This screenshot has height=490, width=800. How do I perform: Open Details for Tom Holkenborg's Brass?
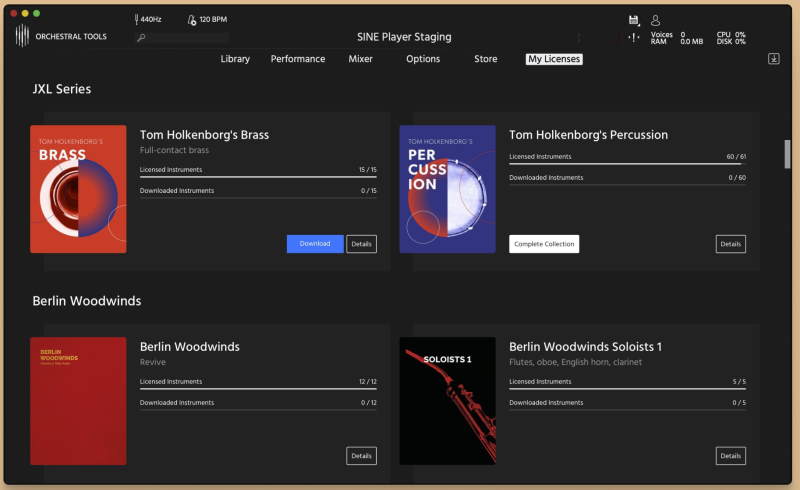click(x=361, y=244)
